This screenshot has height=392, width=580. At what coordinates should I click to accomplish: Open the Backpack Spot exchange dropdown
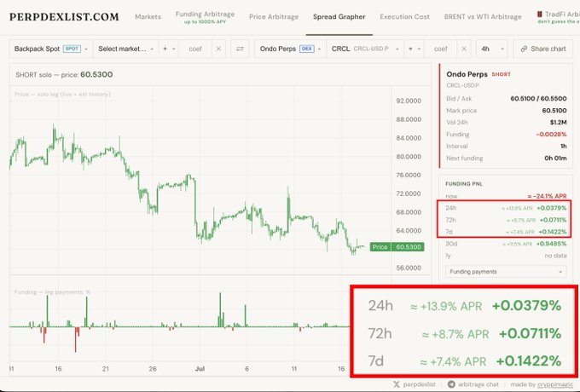coord(51,49)
